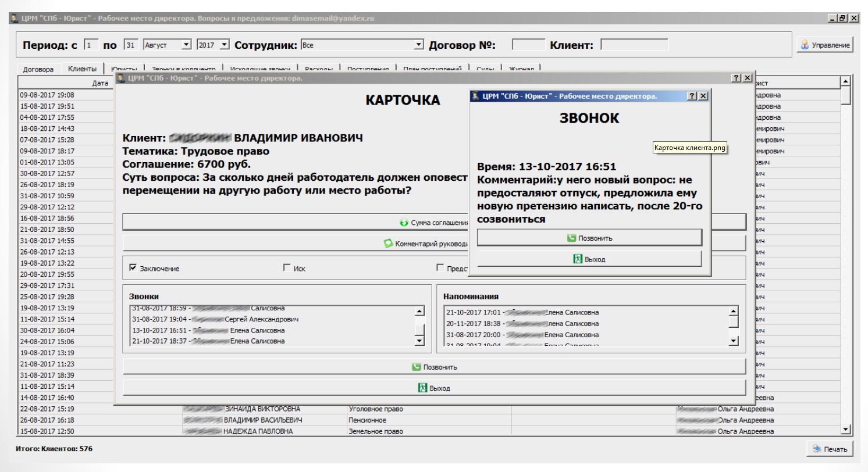Click the Пенсионное cell

429,420
